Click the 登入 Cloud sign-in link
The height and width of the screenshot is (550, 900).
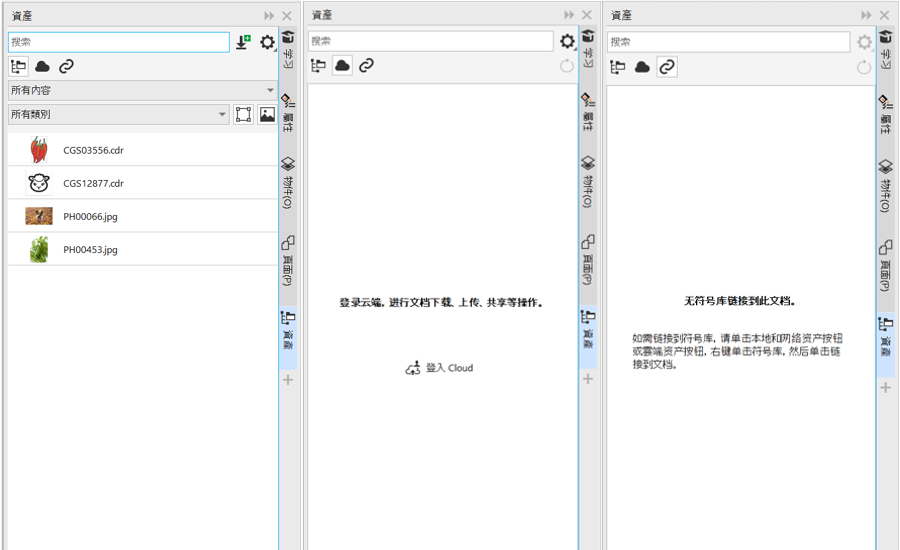pos(449,368)
